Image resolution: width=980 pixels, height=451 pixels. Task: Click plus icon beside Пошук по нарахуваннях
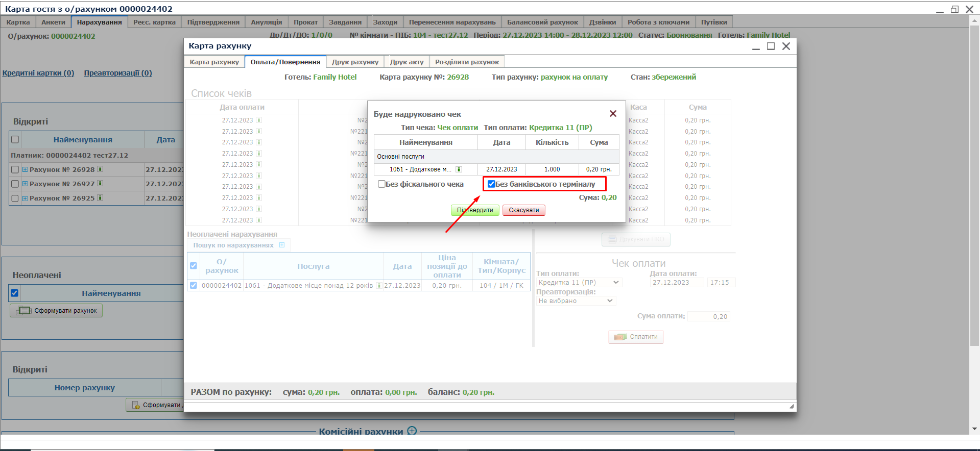click(282, 245)
